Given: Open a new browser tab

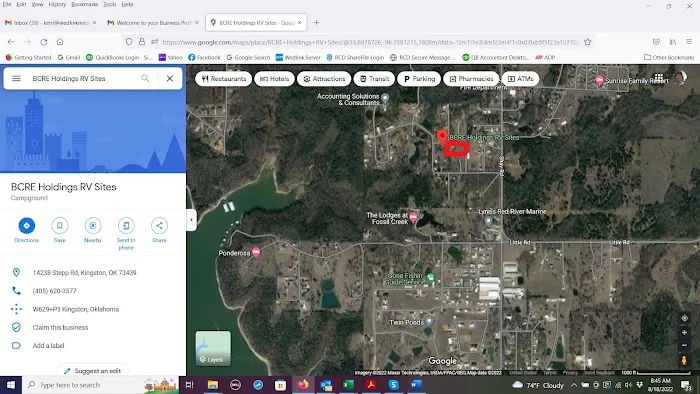Looking at the screenshot, I should 316,23.
